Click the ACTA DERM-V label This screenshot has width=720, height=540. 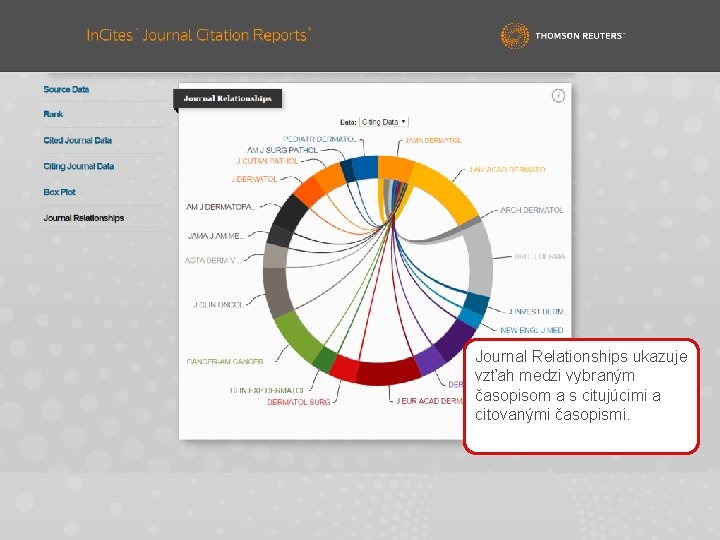(x=213, y=261)
